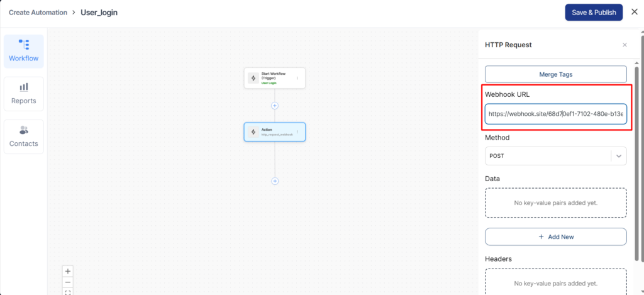This screenshot has width=644, height=295.
Task: Add a step between trigger and action
Action: click(275, 106)
